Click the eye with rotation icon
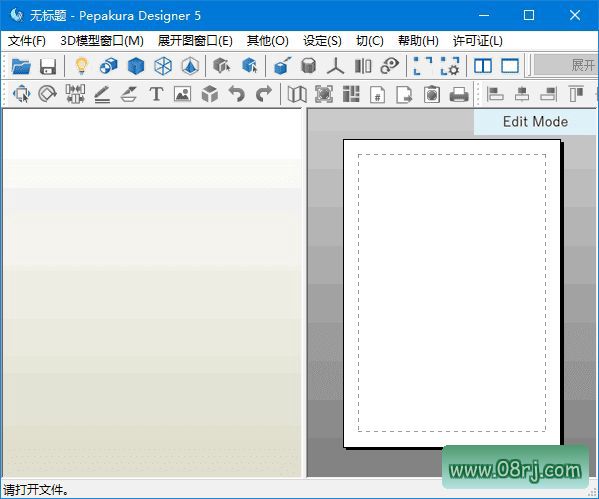The width and height of the screenshot is (599, 499). pos(389,66)
